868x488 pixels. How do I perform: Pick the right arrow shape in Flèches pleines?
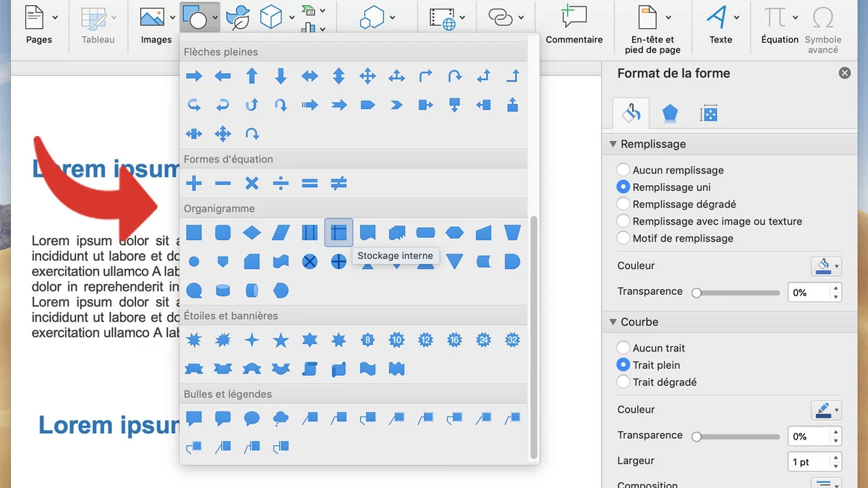pos(194,76)
